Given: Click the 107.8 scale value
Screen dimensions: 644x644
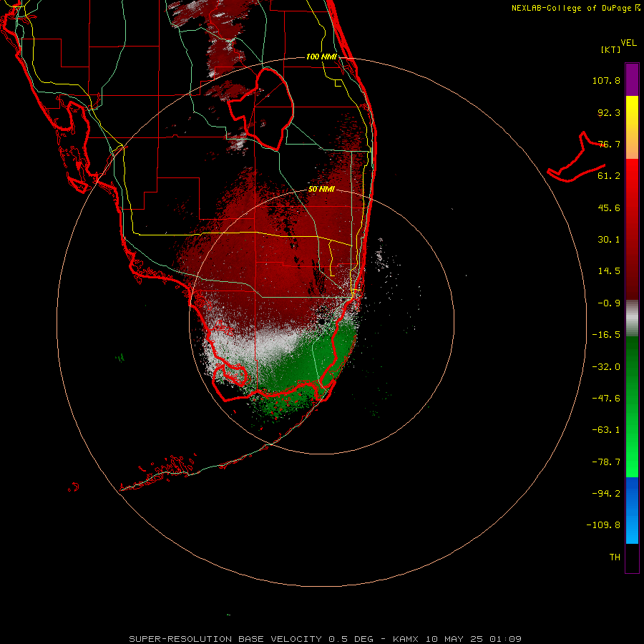Looking at the screenshot, I should pos(606,80).
